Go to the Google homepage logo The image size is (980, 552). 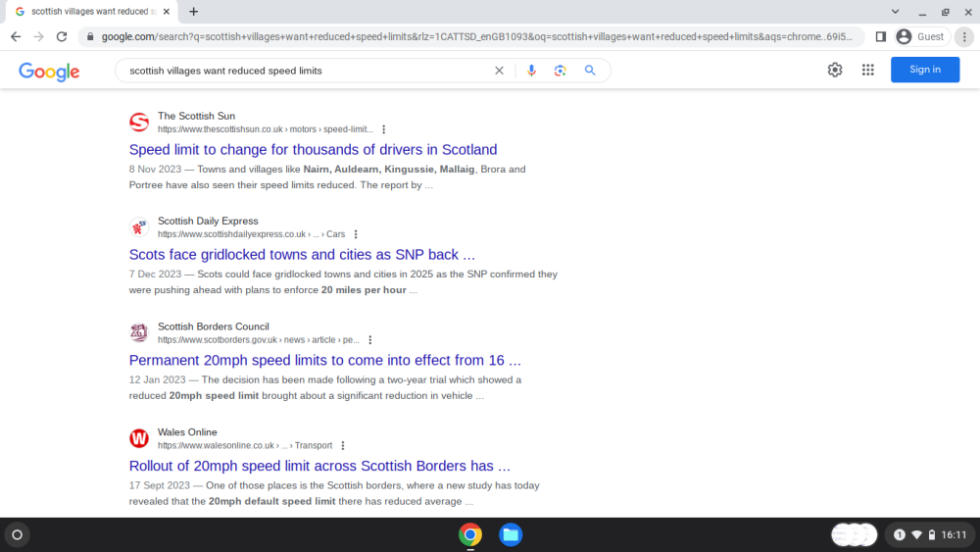click(49, 72)
